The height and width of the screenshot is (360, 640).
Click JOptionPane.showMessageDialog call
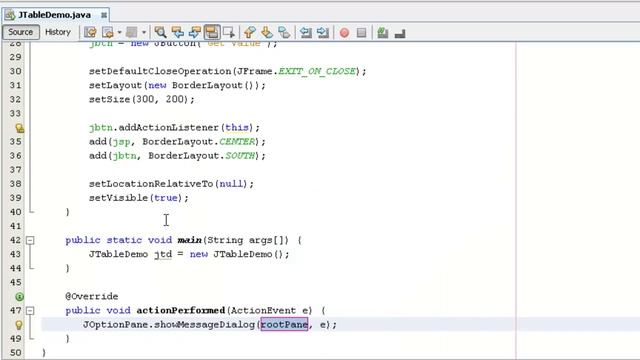(169, 325)
